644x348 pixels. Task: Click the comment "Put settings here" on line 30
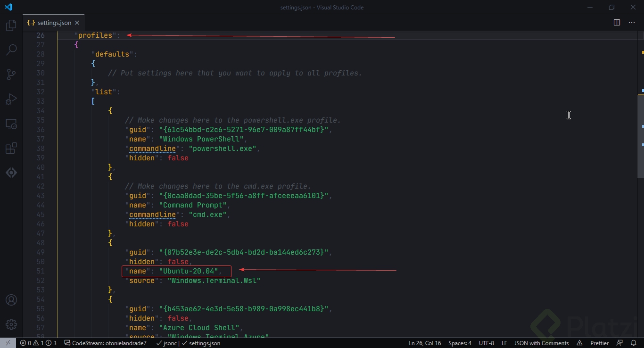(235, 73)
